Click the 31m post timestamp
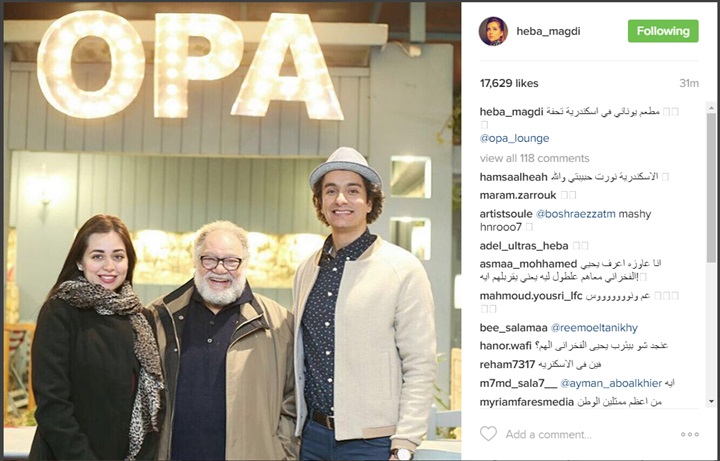Screen dimensions: 720x461 tap(689, 84)
